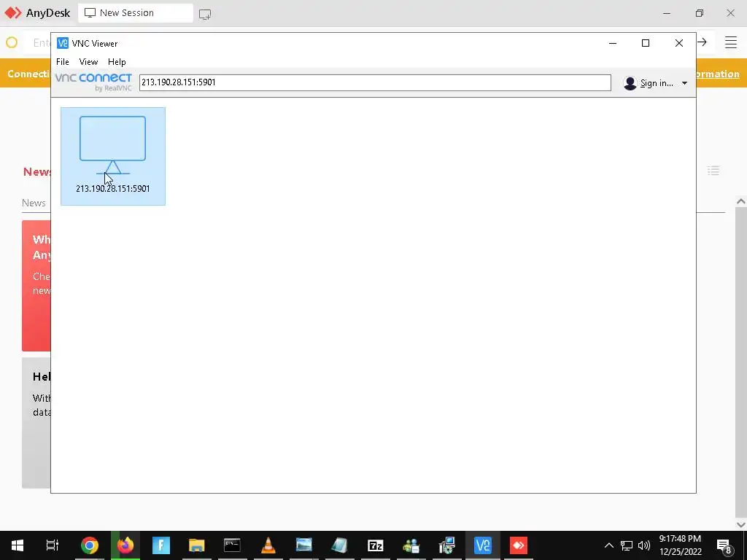Open the photo viewer taskbar icon
Viewport: 747px width, 560px height.
[304, 545]
